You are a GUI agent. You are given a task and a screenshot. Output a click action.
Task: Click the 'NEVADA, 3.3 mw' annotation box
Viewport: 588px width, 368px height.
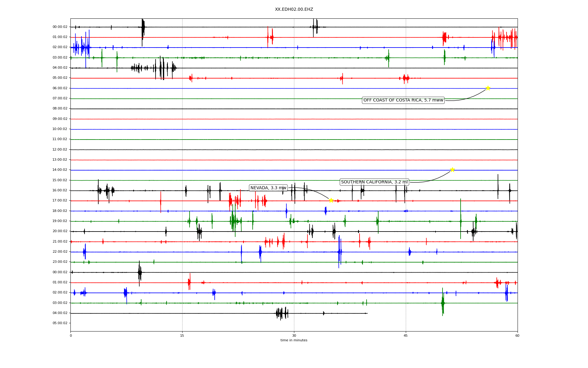[268, 188]
